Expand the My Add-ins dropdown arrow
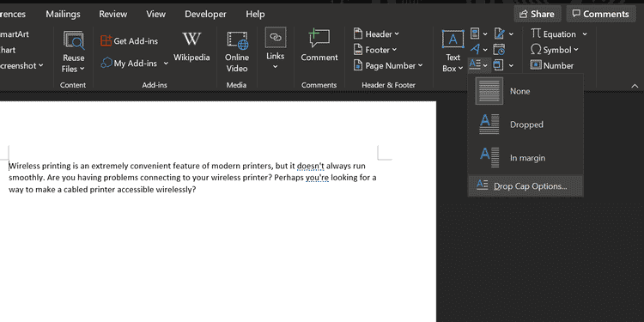 166,64
